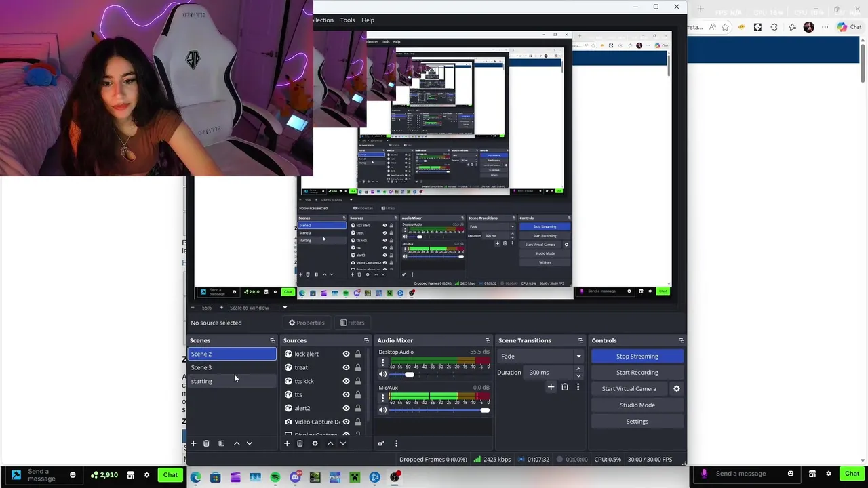Open Discord from the taskbar
Viewport: 868px width, 488px height.
[x=295, y=477]
